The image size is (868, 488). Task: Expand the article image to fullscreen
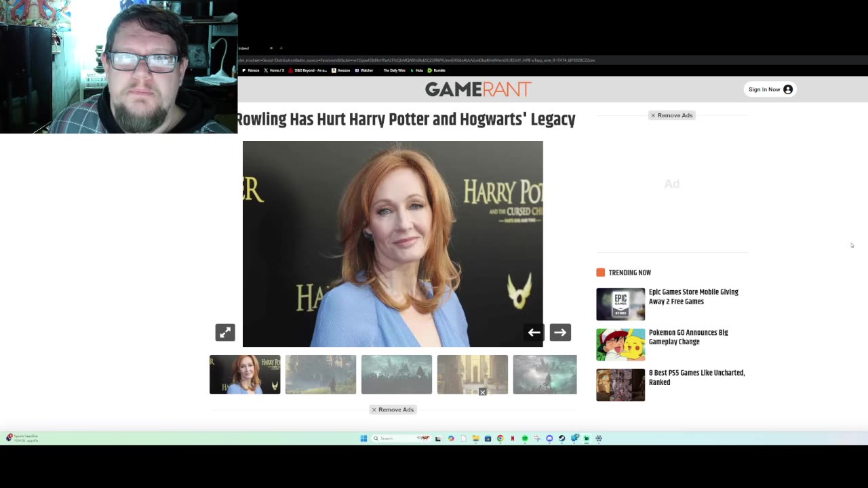[225, 332]
